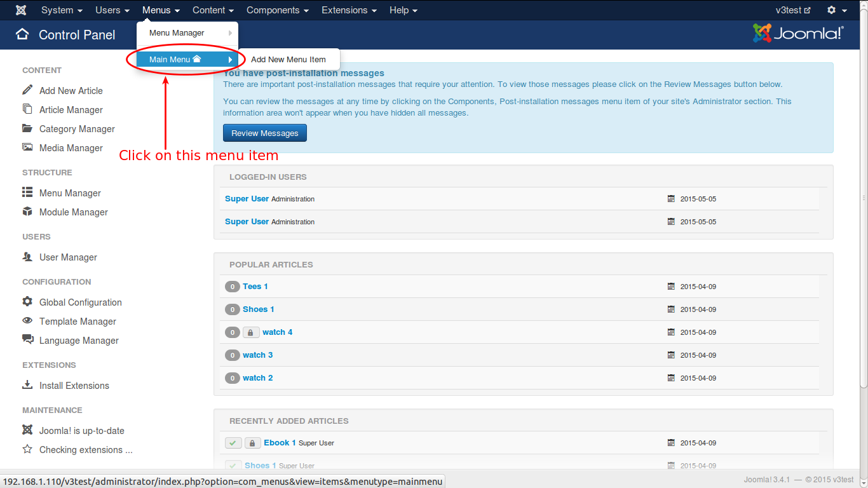Click the Media Manager image icon
The width and height of the screenshot is (868, 488).
(x=27, y=147)
